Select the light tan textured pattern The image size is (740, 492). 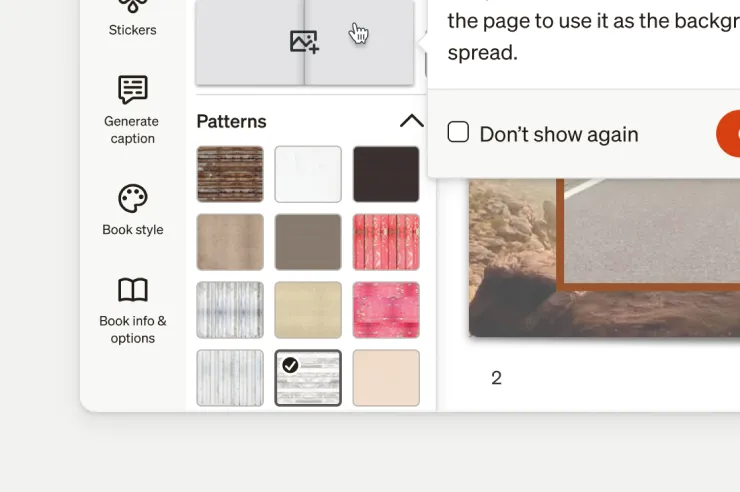pos(230,242)
